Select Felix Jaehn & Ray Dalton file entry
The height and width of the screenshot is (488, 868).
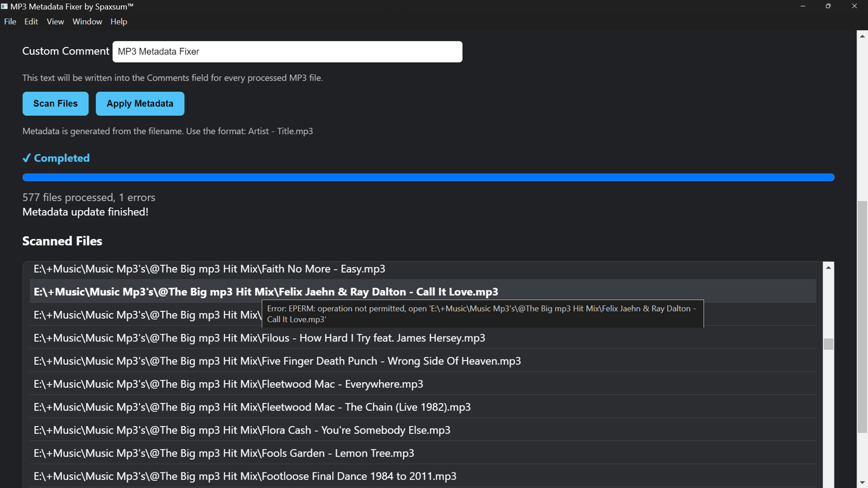pos(423,292)
